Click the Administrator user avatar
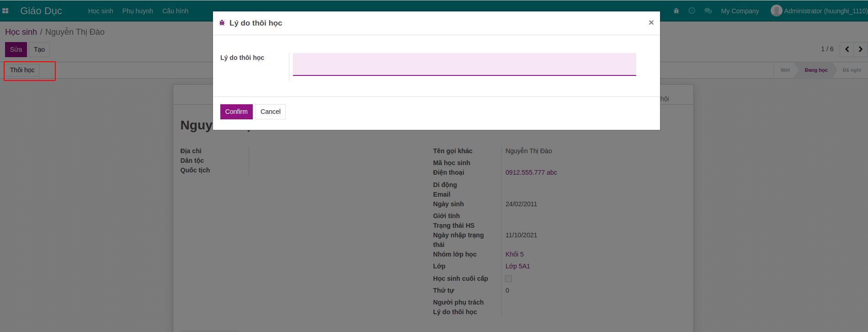This screenshot has width=868, height=332. [x=776, y=11]
